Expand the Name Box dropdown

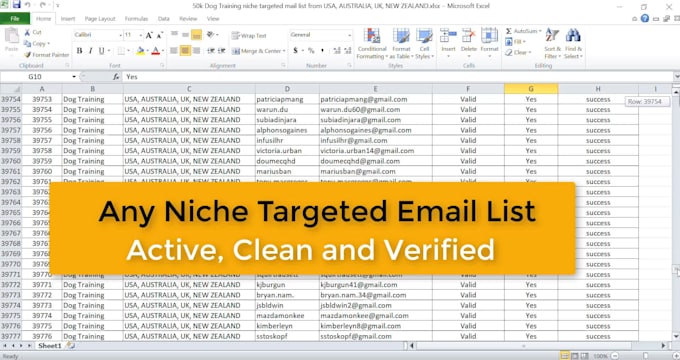click(74, 77)
